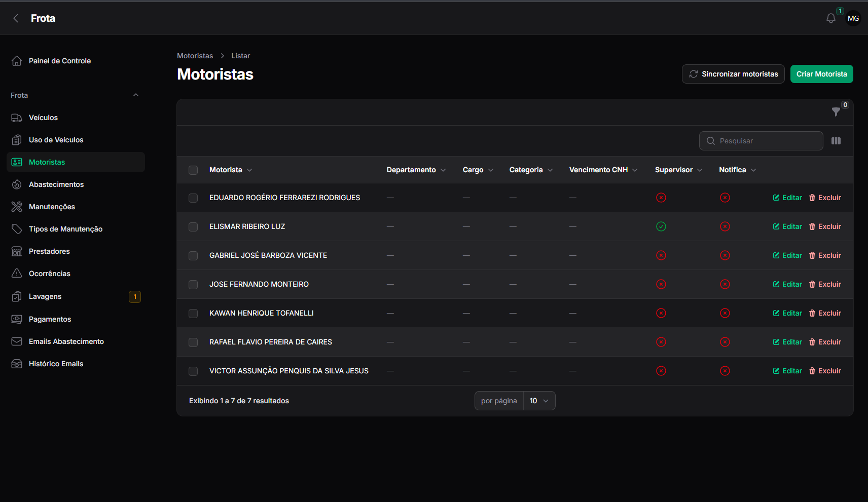Viewport: 868px width, 502px height.
Task: Open the per page 10 dropdown
Action: point(539,401)
